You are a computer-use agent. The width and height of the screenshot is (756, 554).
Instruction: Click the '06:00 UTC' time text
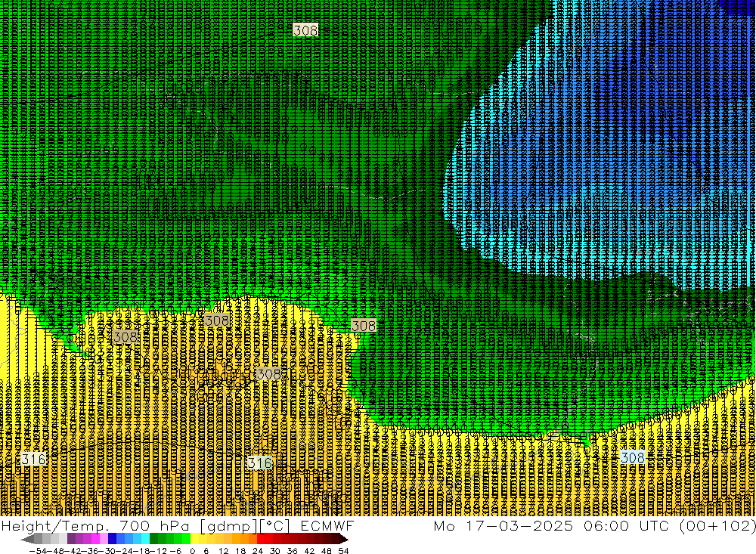pyautogui.click(x=626, y=525)
